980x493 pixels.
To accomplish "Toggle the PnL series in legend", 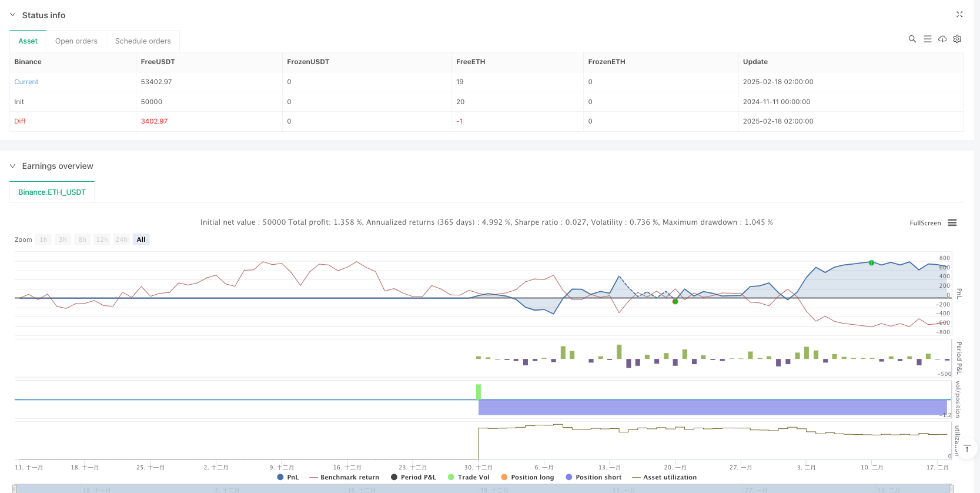I will [288, 477].
